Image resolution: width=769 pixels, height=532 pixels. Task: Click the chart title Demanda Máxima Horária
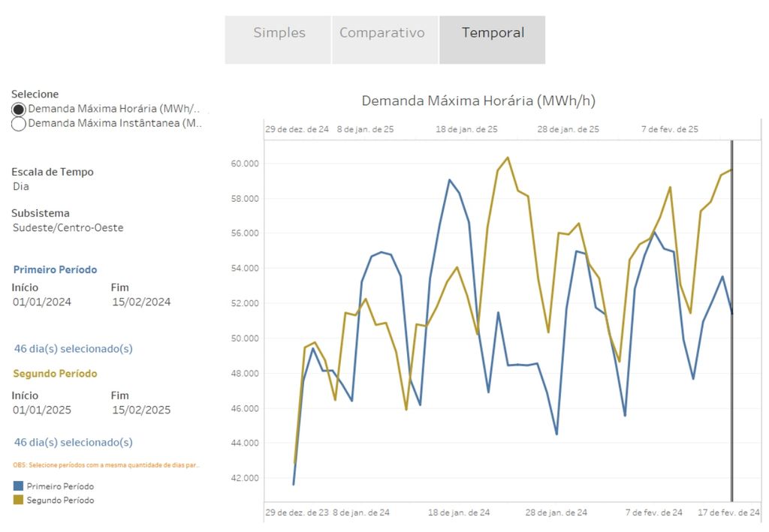tap(478, 101)
